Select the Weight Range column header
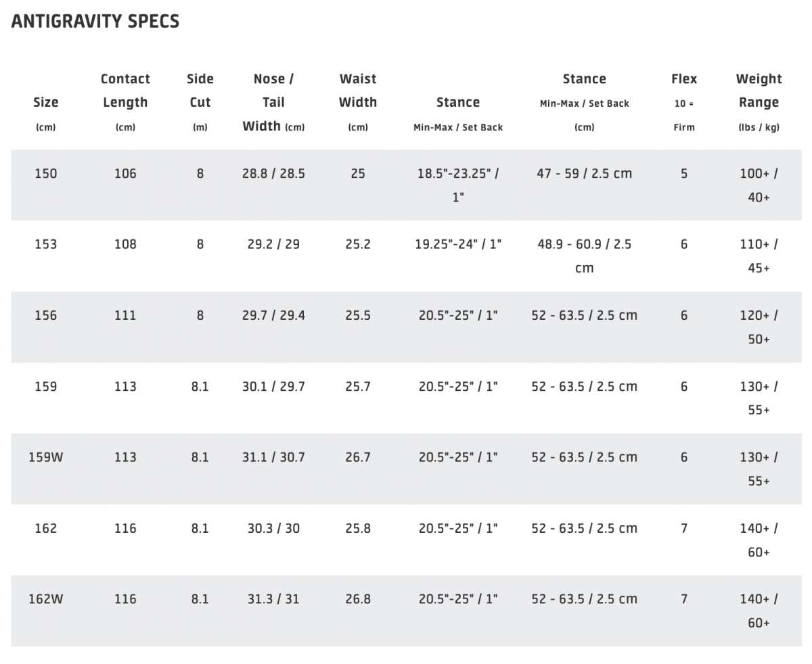Screen dimensions: 812x664 (759, 102)
